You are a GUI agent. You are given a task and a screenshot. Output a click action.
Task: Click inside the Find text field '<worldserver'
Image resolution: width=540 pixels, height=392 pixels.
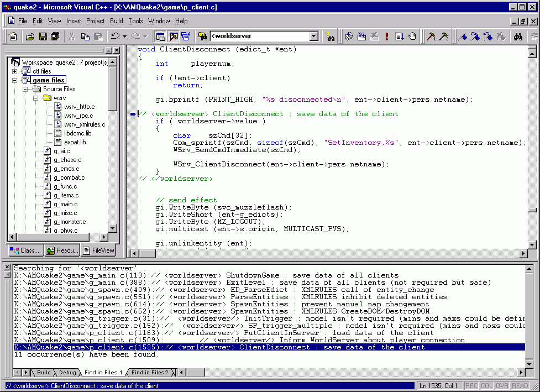260,36
